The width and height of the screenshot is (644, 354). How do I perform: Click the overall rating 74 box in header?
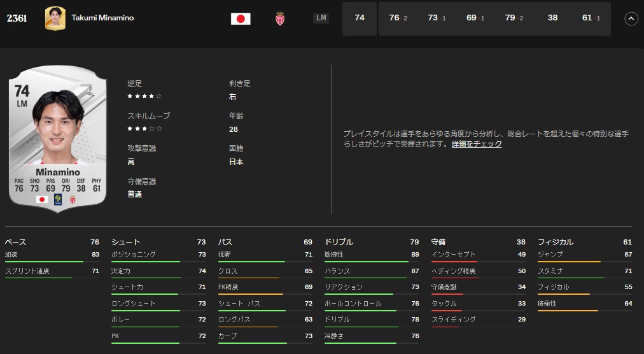coord(360,18)
